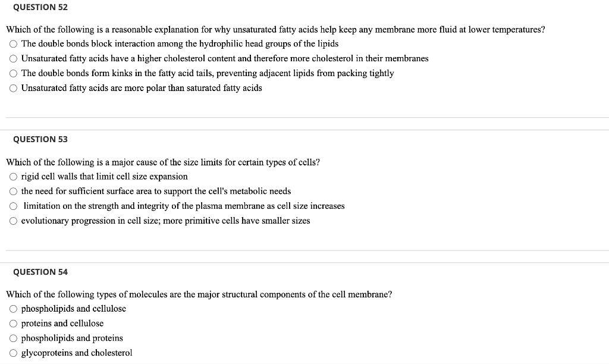Pick the evolutionary progression in cell size answer

(12, 221)
